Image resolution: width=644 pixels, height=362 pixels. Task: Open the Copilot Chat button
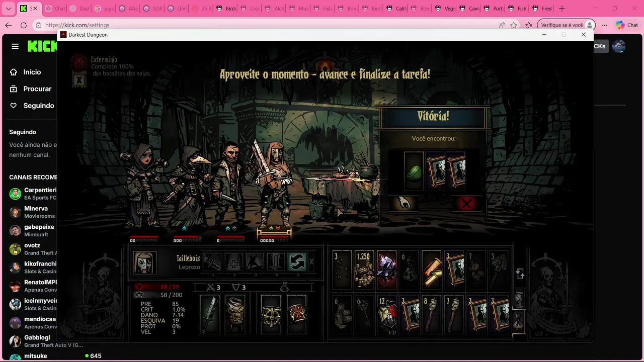[627, 25]
